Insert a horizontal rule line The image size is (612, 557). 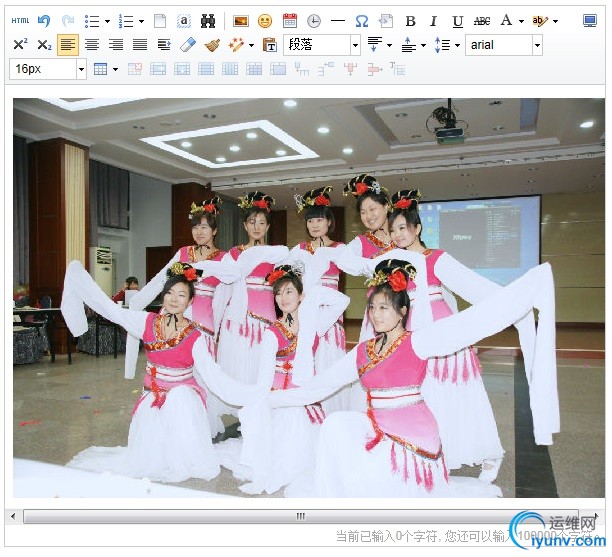[x=338, y=21]
